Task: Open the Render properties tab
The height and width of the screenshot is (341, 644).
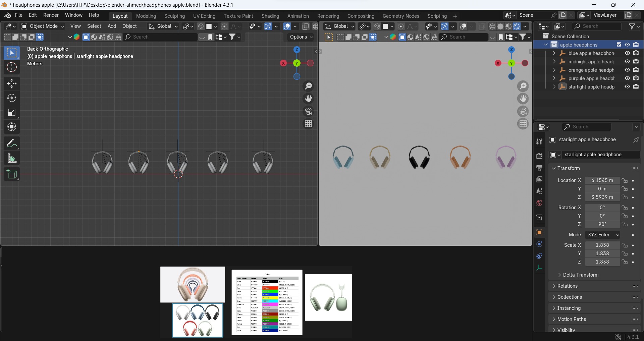Action: tap(539, 156)
